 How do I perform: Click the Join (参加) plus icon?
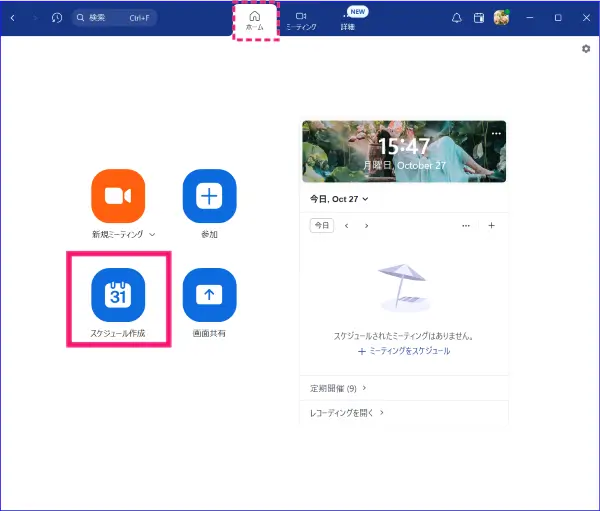click(x=209, y=196)
